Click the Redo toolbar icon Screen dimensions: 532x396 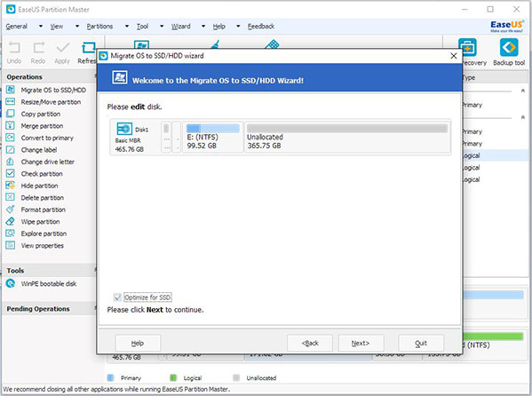click(x=38, y=48)
